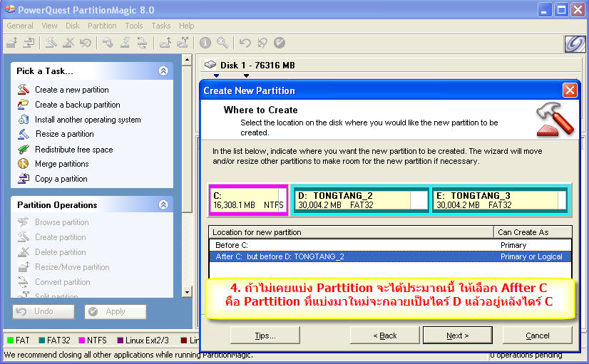Click the Create a new partition hammer icon
589x364 pixels.
[24, 89]
